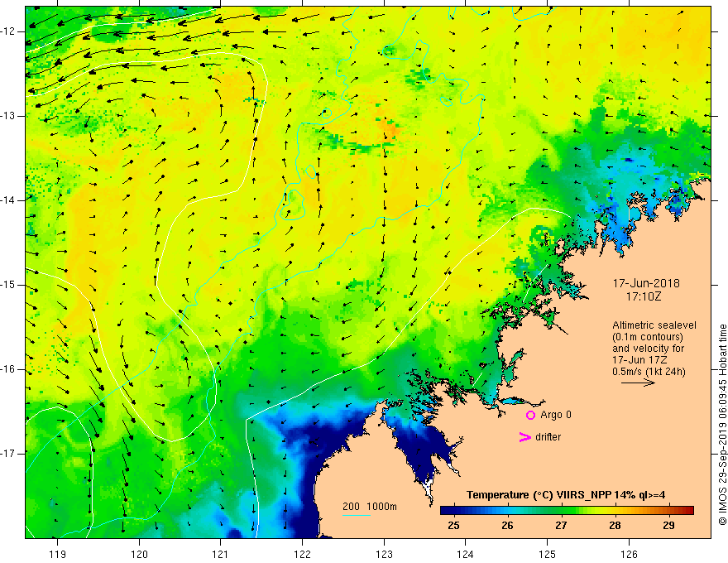728x563 pixels.
Task: Click the 'drifter' legend label
Action: pyautogui.click(x=548, y=437)
